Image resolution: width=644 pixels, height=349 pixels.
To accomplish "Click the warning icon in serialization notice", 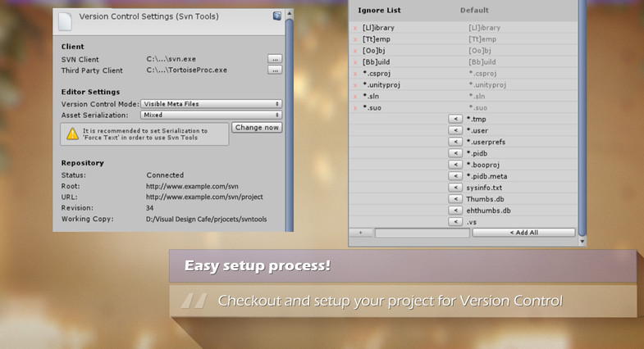I will pyautogui.click(x=73, y=134).
